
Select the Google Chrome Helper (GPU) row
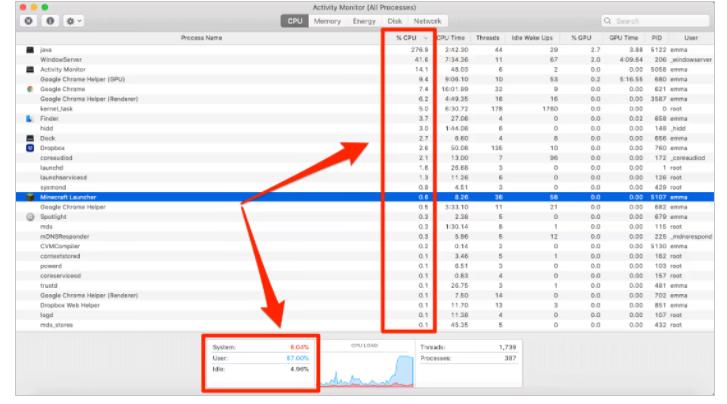pyautogui.click(x=365, y=79)
